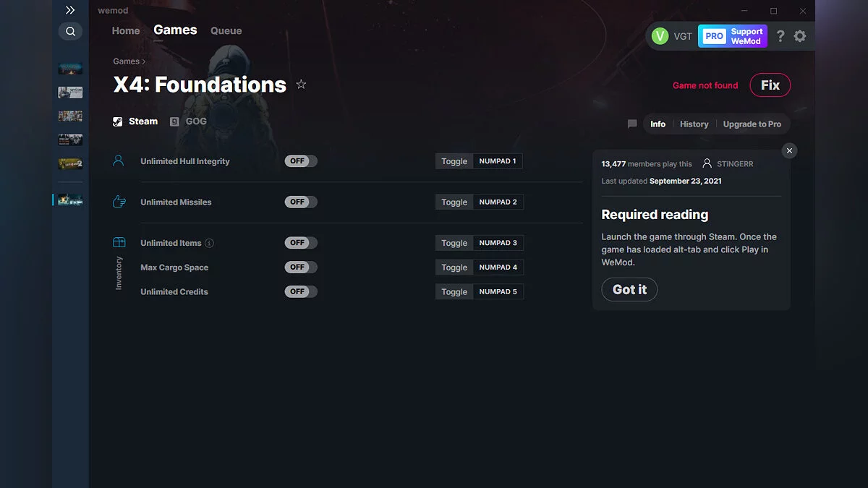The height and width of the screenshot is (488, 868).
Task: Click the hull integrity person icon
Action: point(118,160)
